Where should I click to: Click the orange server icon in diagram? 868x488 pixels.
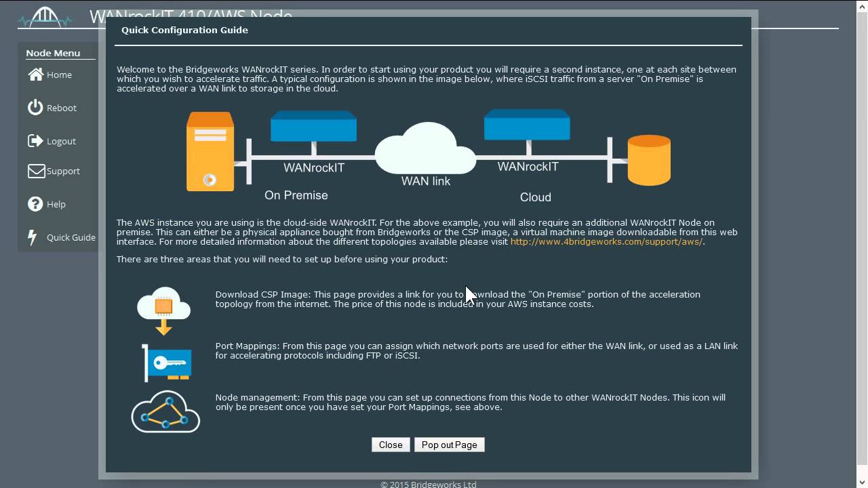[210, 151]
